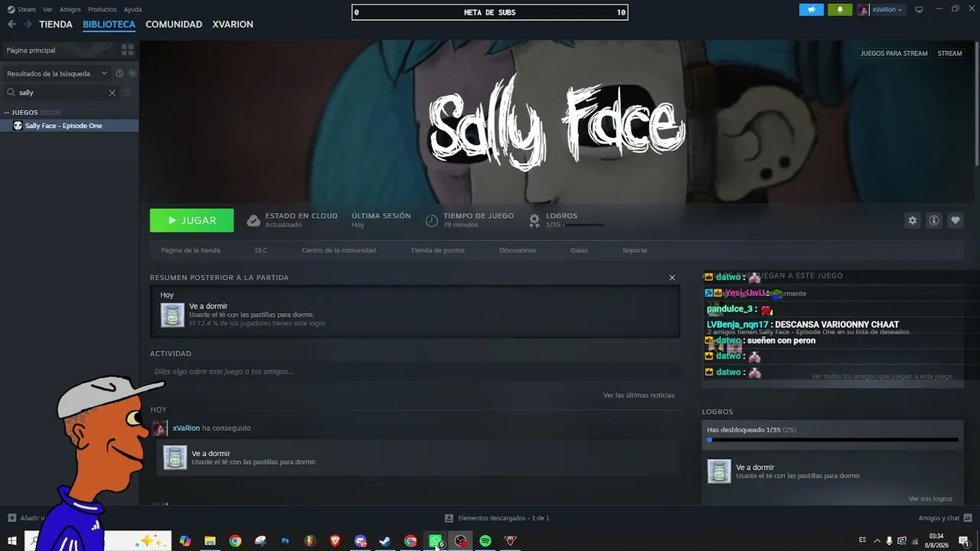Open Ver mis logros link

point(930,499)
